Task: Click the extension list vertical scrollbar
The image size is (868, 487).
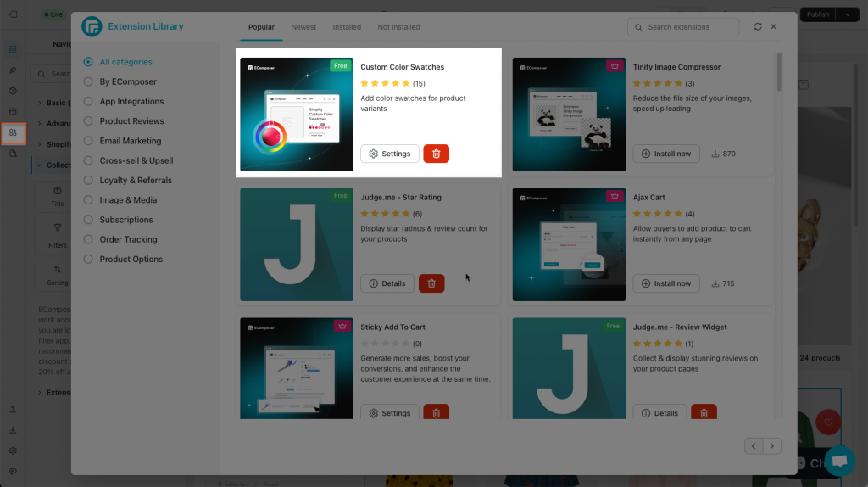Action: (x=779, y=72)
